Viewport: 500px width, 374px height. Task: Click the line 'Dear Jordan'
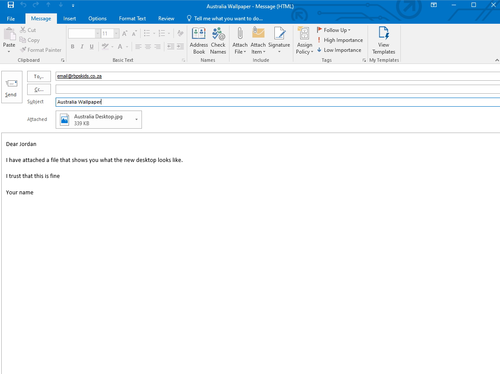[21, 144]
